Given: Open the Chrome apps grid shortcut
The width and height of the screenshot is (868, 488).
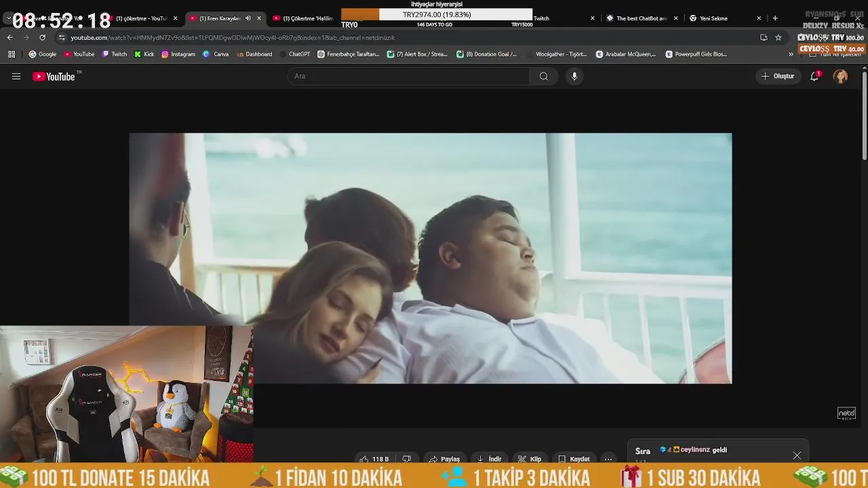Looking at the screenshot, I should coord(12,54).
